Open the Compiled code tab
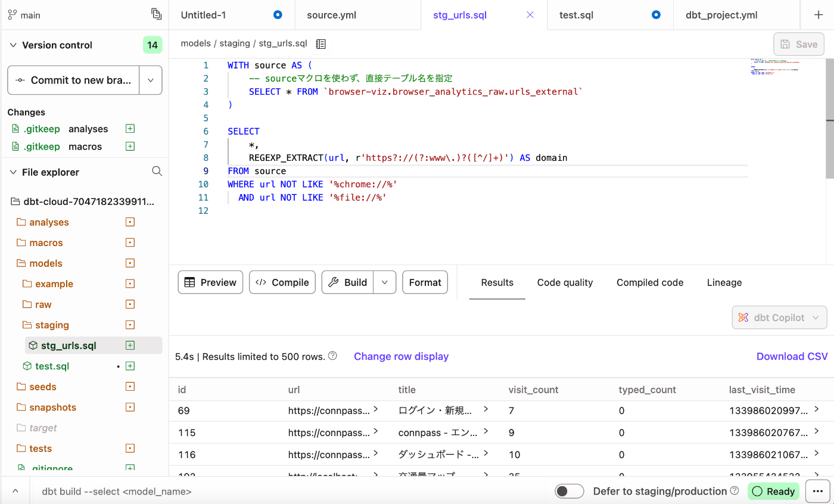The width and height of the screenshot is (834, 504). (x=650, y=282)
